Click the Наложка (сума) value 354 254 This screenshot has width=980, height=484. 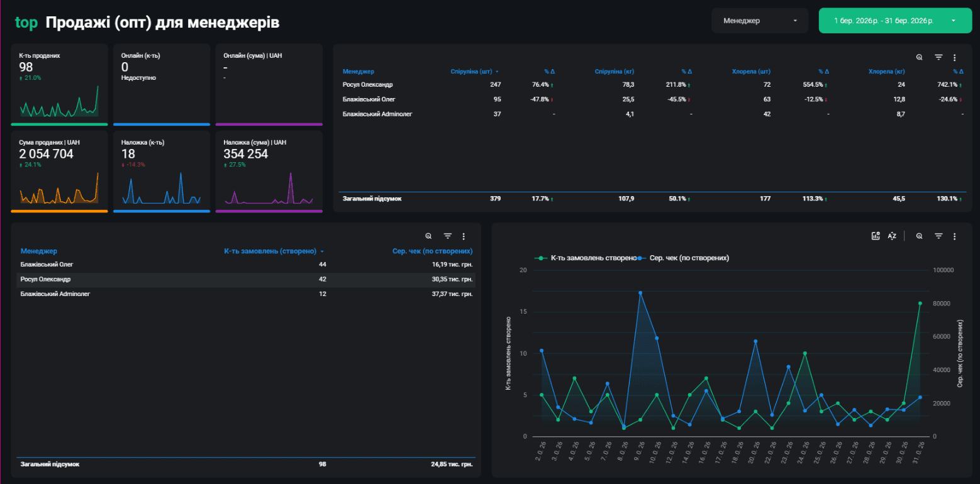246,154
